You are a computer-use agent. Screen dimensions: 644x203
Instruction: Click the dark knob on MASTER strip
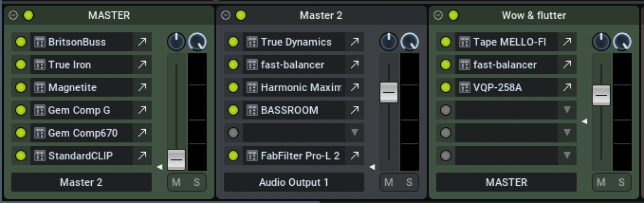176,41
